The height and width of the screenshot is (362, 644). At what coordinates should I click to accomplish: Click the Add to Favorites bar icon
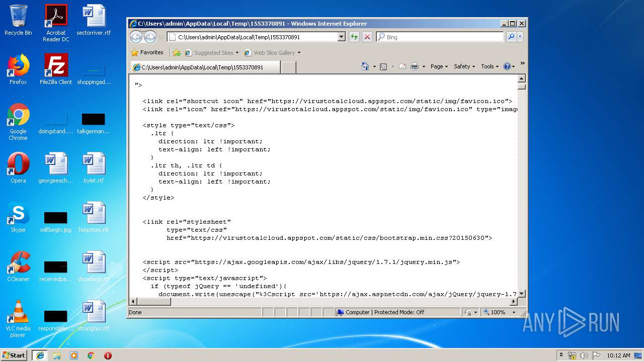[177, 52]
